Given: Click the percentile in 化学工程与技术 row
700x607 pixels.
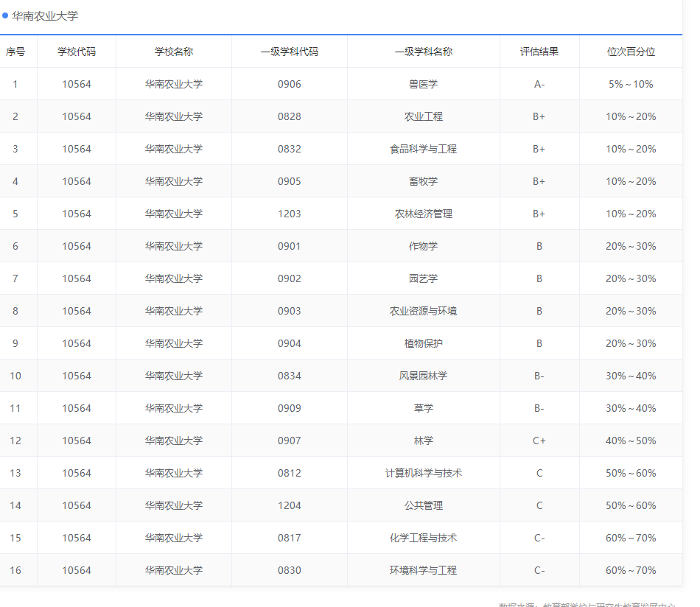Looking at the screenshot, I should point(631,538).
